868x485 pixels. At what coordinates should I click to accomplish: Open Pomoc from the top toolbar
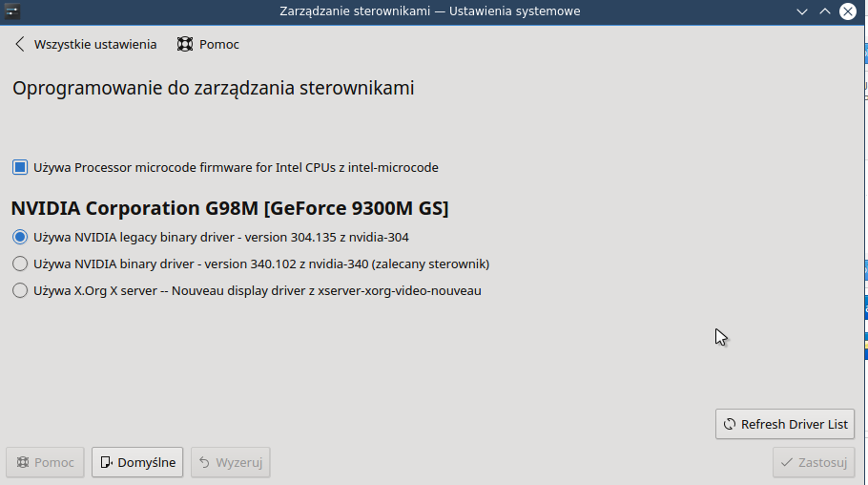(x=218, y=44)
